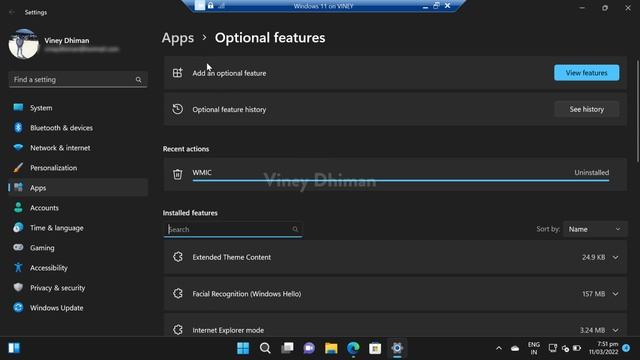Click the WMIC trash icon
This screenshot has width=640, height=360.
coord(178,174)
